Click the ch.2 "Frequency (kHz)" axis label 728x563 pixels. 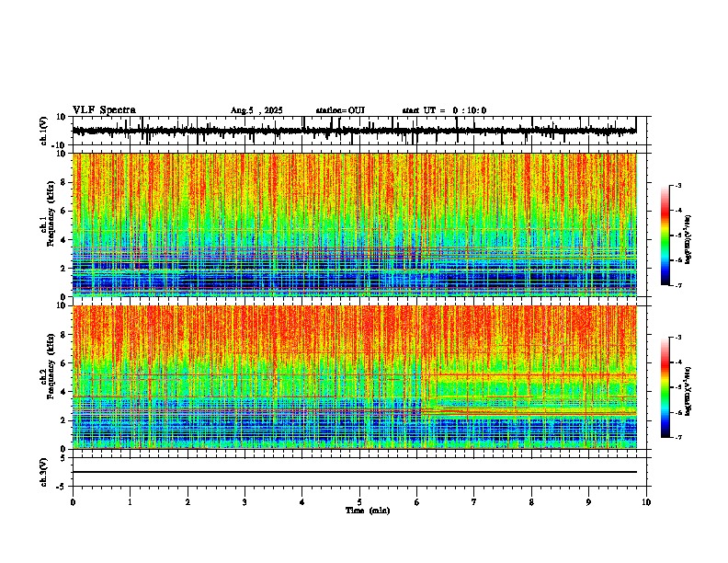point(51,365)
